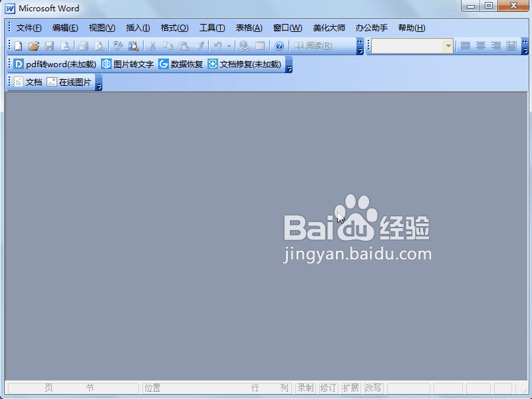Open the 办公助手 menu

(x=371, y=28)
